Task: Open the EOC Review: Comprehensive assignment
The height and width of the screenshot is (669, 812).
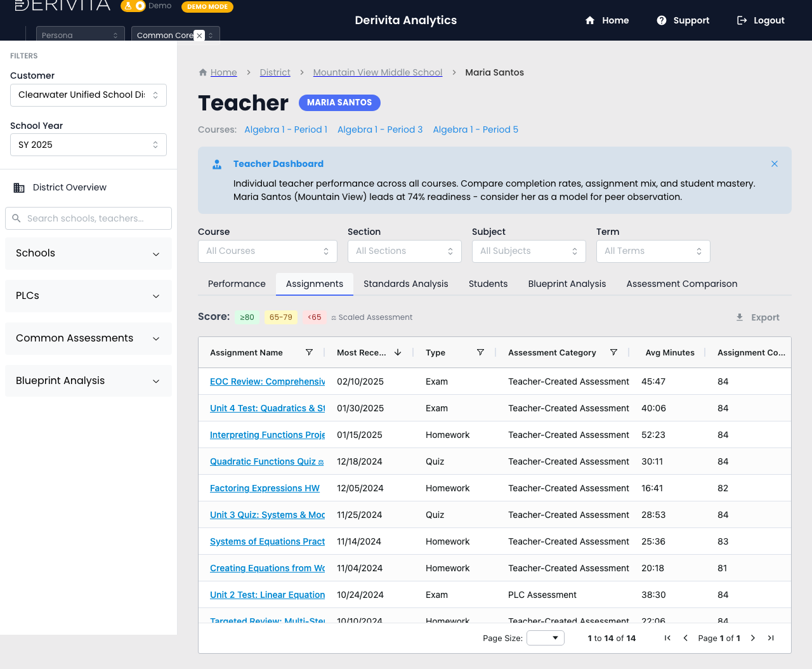Action: (268, 381)
